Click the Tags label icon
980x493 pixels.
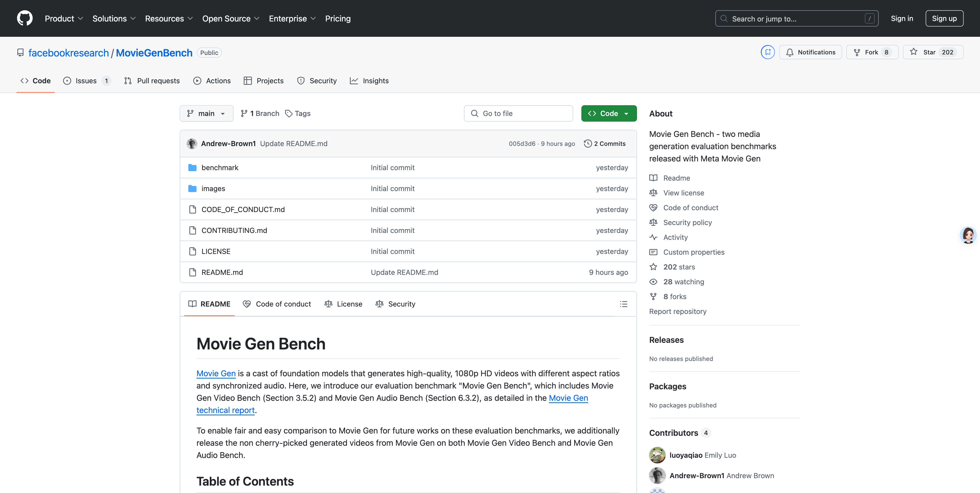tap(289, 113)
